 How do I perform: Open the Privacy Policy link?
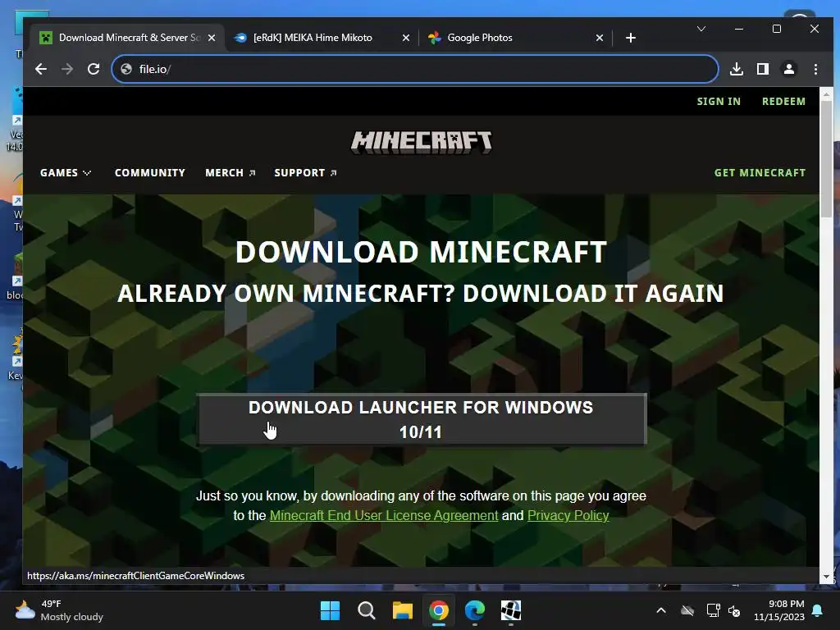click(x=568, y=515)
